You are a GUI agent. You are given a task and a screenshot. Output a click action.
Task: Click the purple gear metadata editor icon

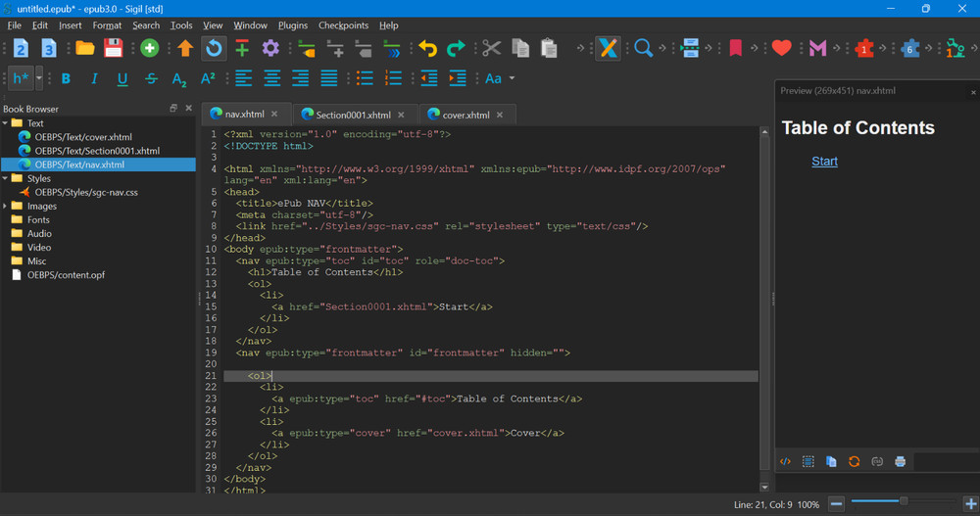coord(270,48)
